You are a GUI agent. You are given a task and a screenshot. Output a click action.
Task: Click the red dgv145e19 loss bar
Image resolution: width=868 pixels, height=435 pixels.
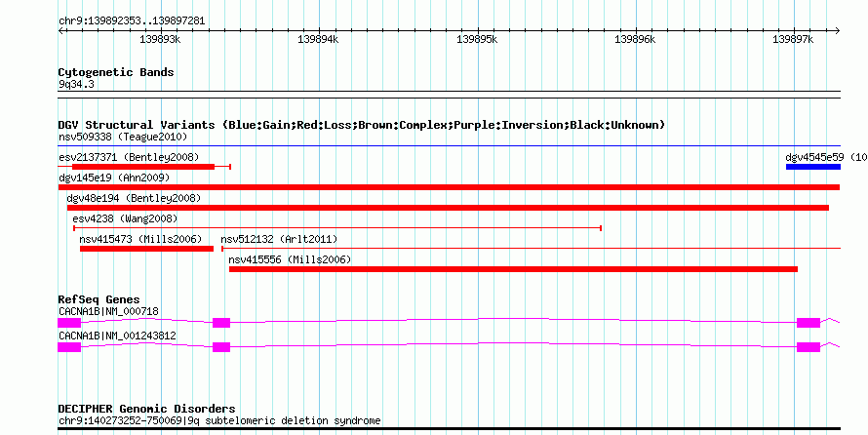(449, 187)
